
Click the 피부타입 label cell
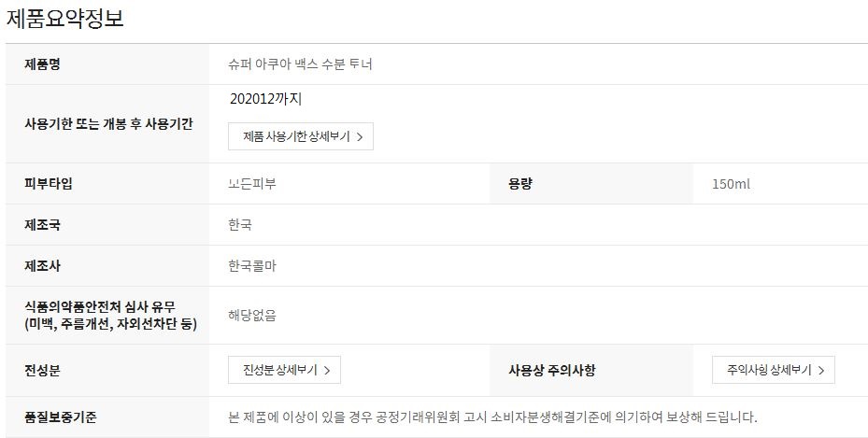107,184
